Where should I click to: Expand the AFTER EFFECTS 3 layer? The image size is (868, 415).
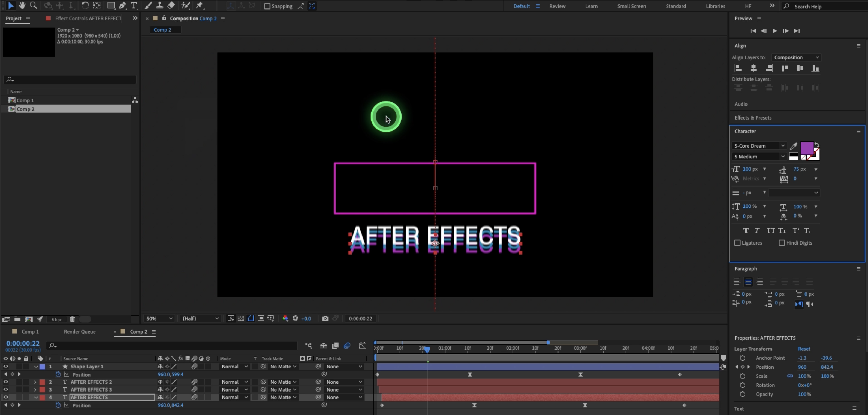pos(35,389)
